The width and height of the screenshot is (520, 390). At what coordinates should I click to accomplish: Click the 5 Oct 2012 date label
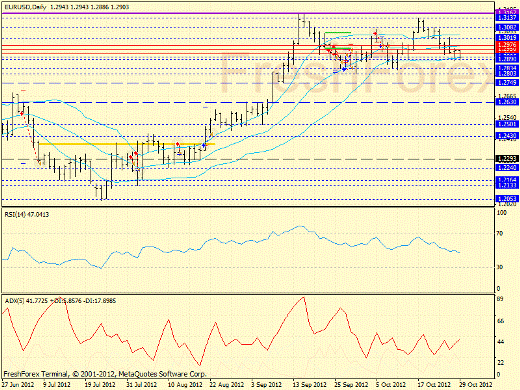pos(391,385)
